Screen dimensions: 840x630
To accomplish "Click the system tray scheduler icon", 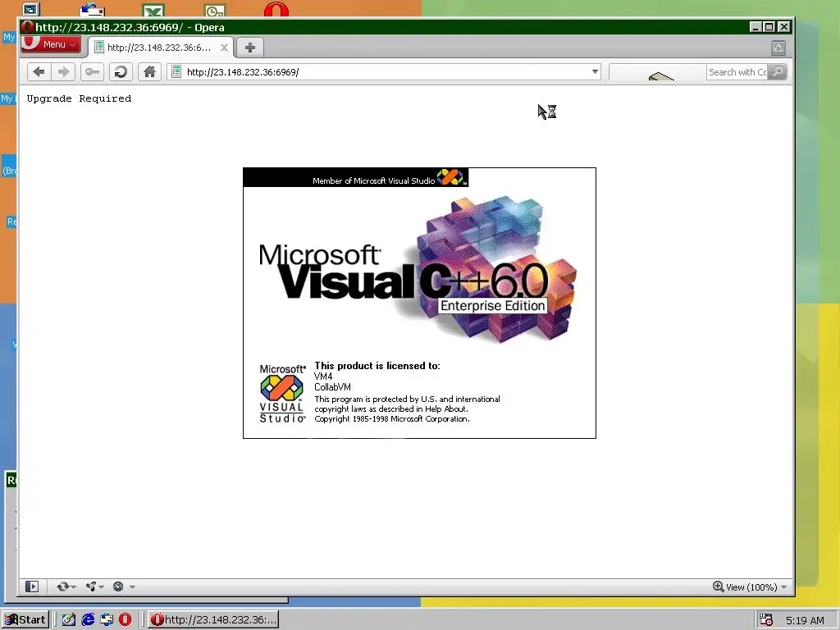I will pos(766,620).
